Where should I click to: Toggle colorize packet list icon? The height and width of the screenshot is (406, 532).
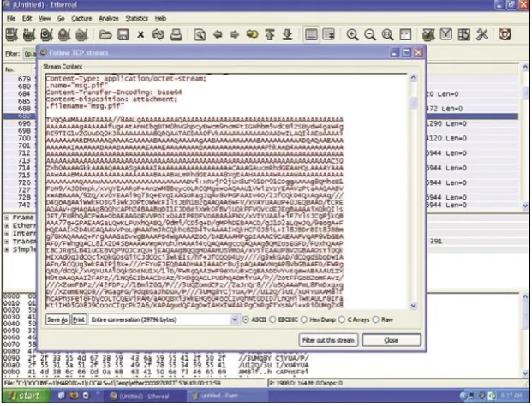click(x=311, y=34)
